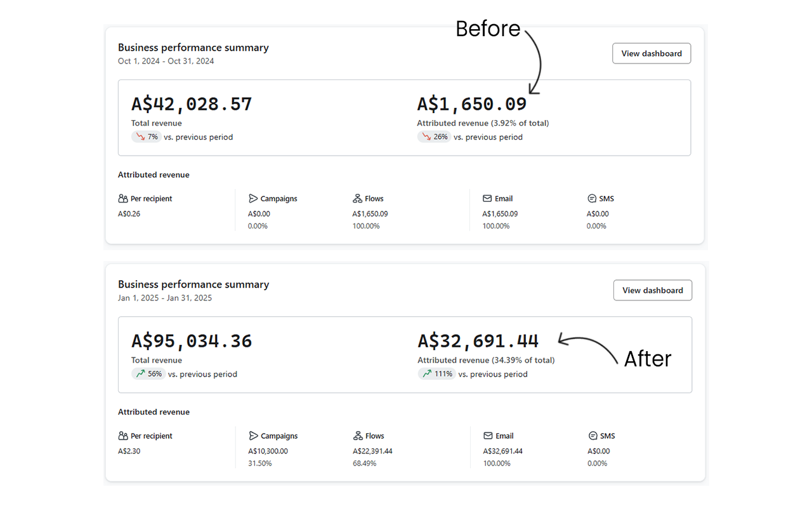
Task: Click the green 56% upward trend badge
Action: coord(148,374)
